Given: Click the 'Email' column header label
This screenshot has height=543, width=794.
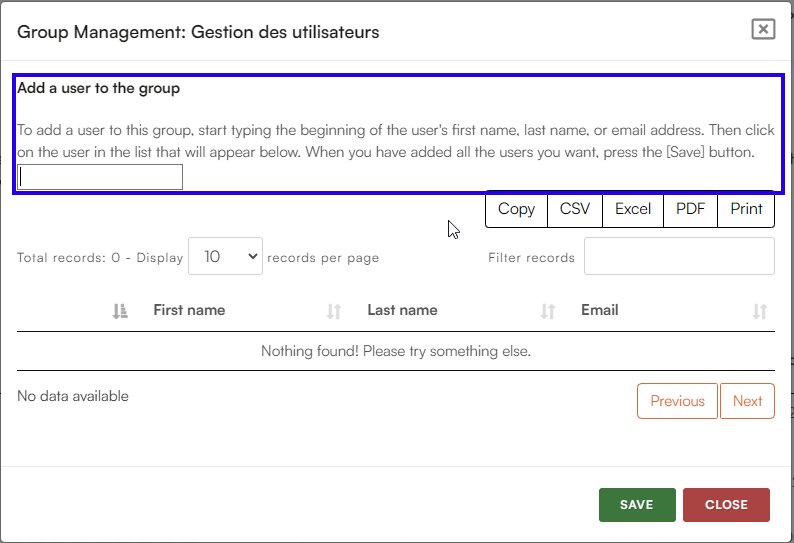Looking at the screenshot, I should tap(600, 310).
